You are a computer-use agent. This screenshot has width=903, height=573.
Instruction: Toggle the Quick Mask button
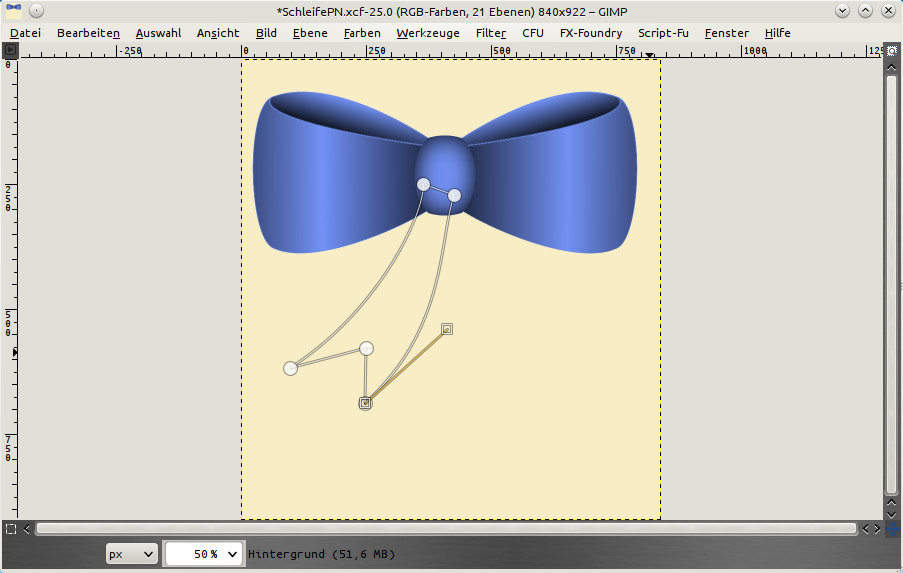click(10, 528)
